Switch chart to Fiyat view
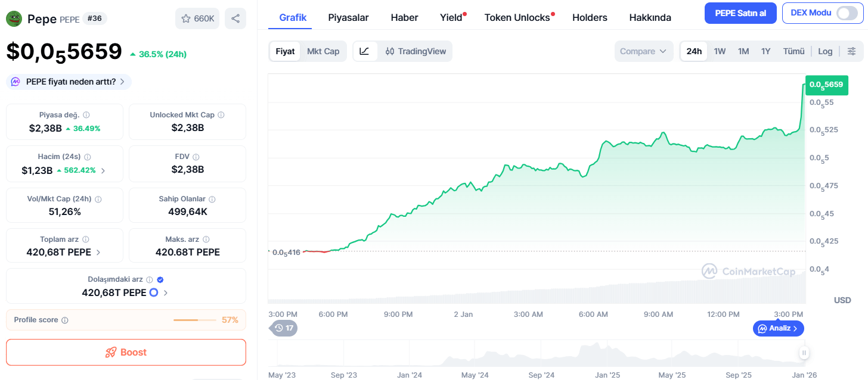Screen dimensions: 868x380 pos(285,51)
